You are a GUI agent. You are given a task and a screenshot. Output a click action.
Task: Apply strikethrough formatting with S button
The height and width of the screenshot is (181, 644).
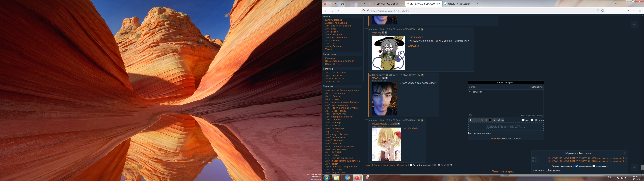click(x=494, y=120)
